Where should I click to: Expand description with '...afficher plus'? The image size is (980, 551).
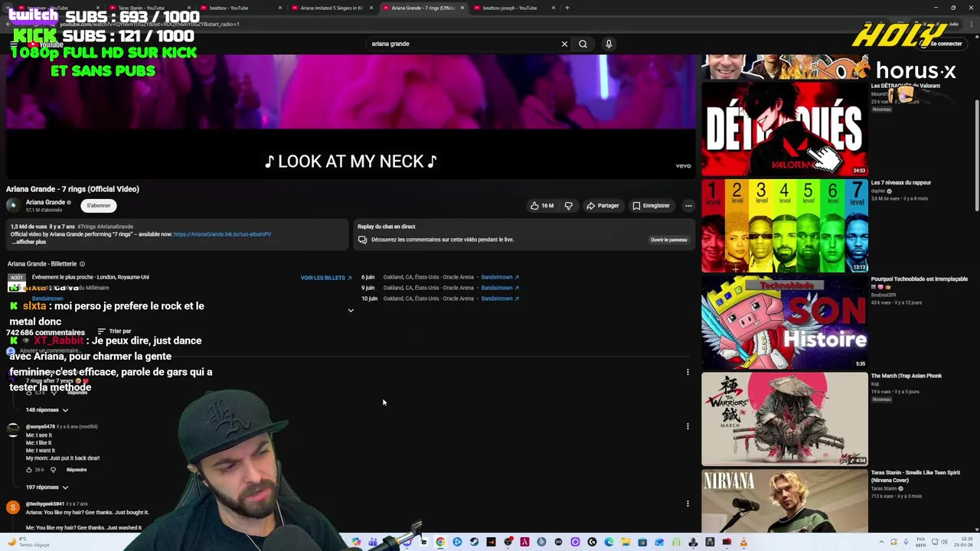28,242
